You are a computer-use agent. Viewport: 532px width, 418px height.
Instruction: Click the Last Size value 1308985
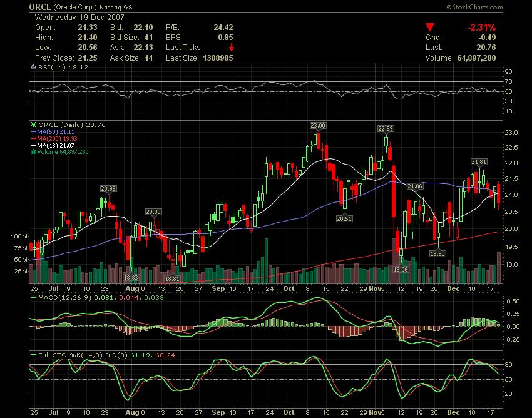point(218,58)
